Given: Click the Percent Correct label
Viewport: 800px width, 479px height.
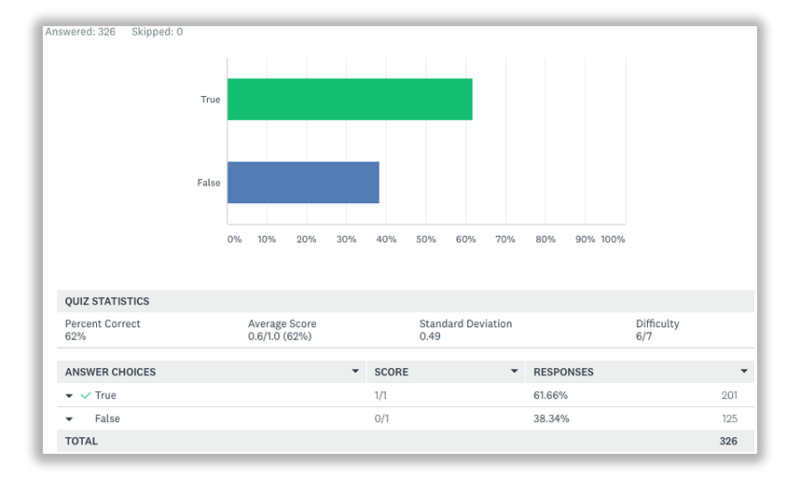Looking at the screenshot, I should 103,324.
